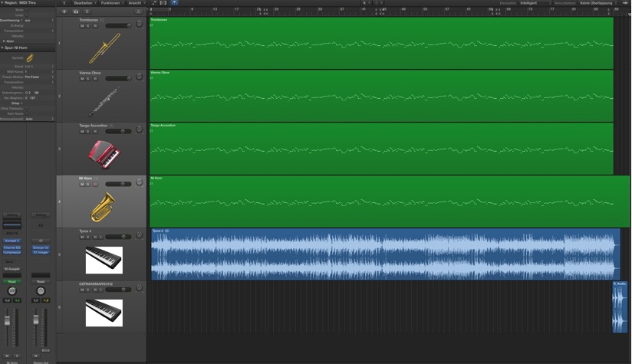Enable input monitoring on Tyros 4 track
This screenshot has width=632, height=364.
click(100, 237)
